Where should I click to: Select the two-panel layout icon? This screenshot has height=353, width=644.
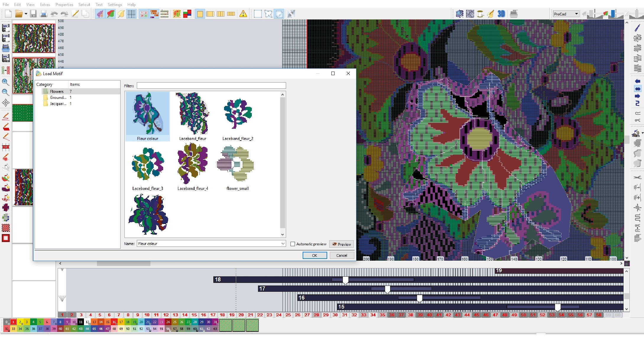[210, 14]
